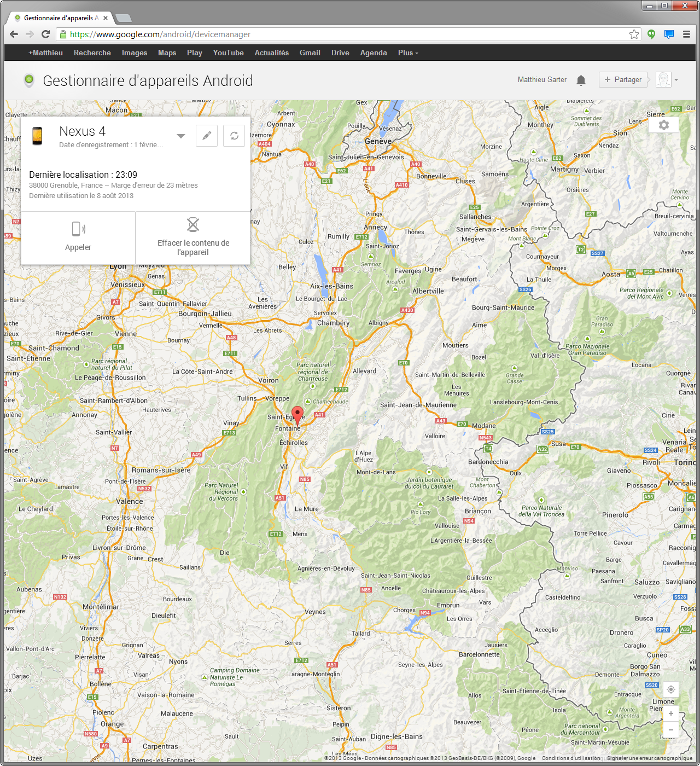Click the Appeler button
This screenshot has width=700, height=766.
[78, 237]
